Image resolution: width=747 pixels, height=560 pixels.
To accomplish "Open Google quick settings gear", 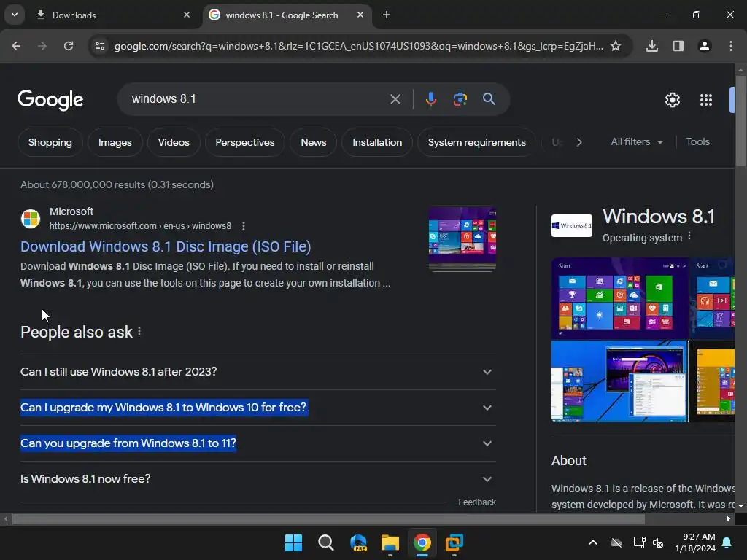I will point(672,100).
